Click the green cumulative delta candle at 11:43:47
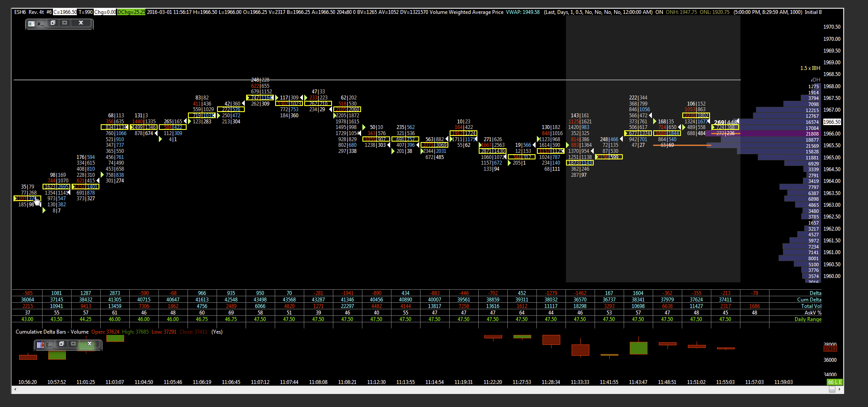 point(638,348)
